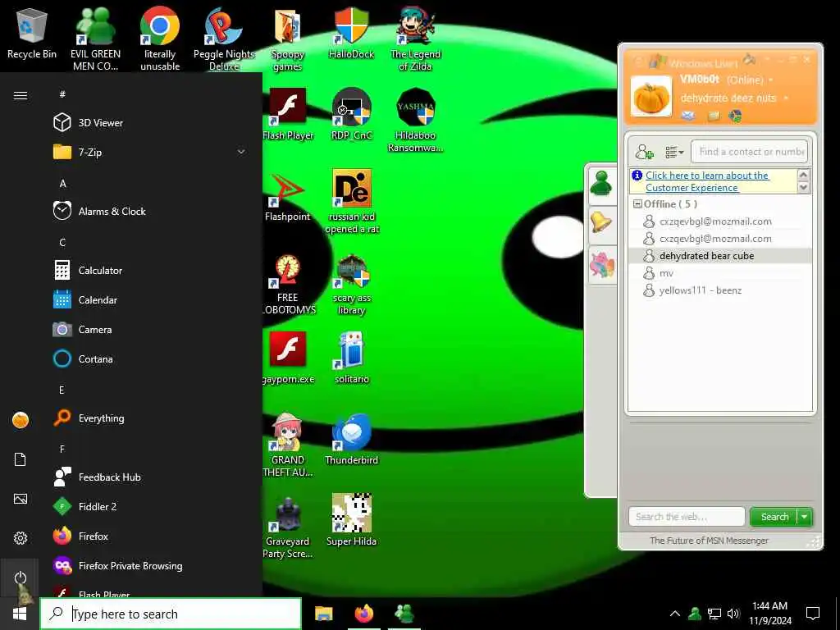The width and height of the screenshot is (840, 630).
Task: Select the green buddy tab in Messenger sidebar
Action: 601,185
